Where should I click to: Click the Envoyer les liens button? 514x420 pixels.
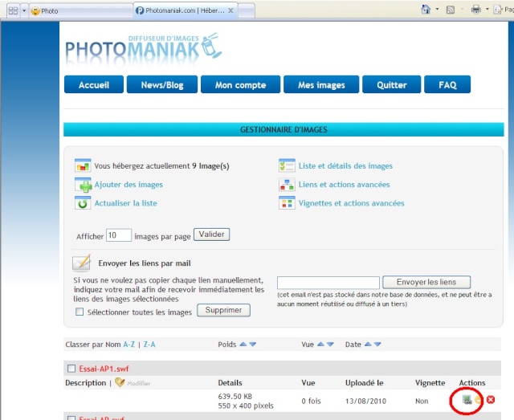tap(426, 282)
